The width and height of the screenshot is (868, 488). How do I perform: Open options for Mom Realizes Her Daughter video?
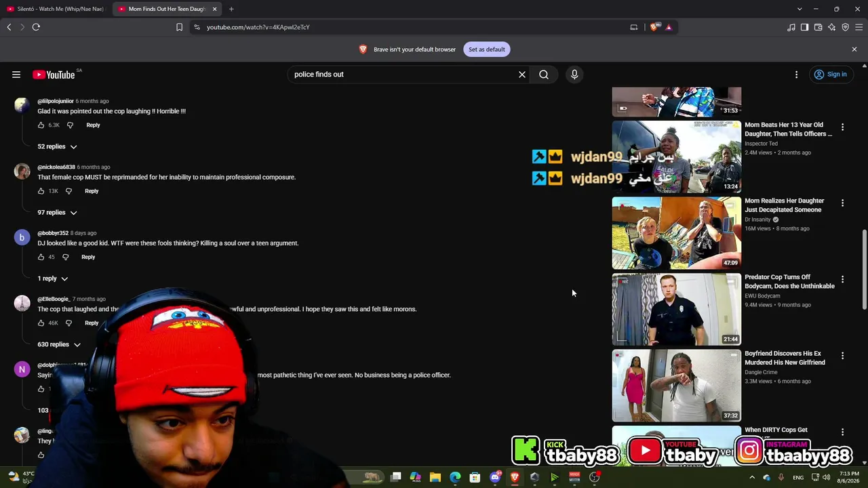click(x=842, y=203)
